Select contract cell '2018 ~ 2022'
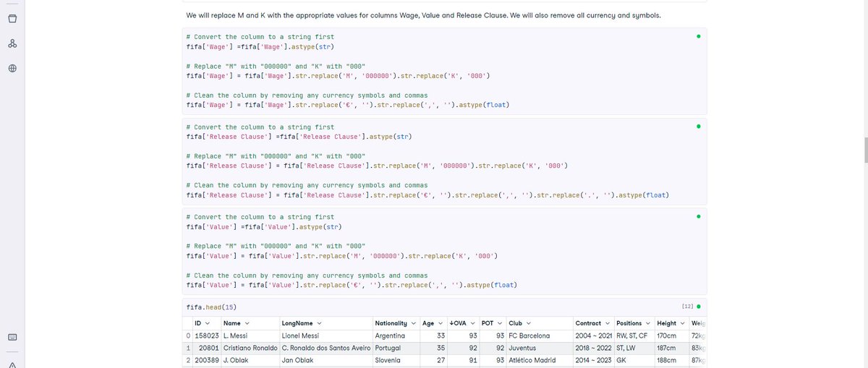 [x=593, y=348]
